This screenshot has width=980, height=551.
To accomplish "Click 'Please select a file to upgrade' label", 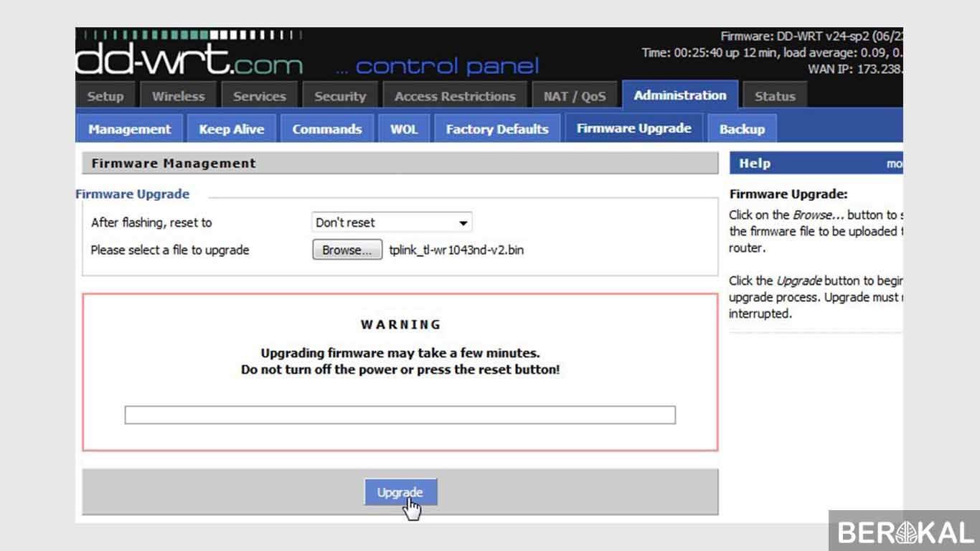I will click(x=170, y=250).
